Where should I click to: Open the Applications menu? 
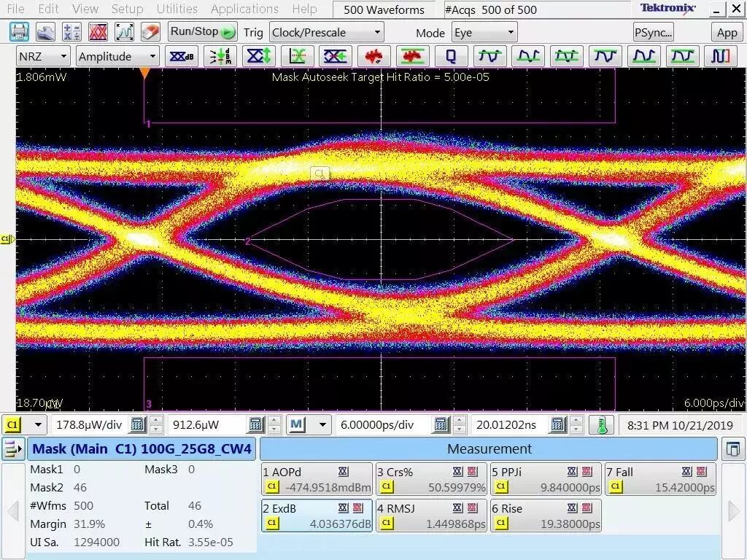click(x=244, y=9)
